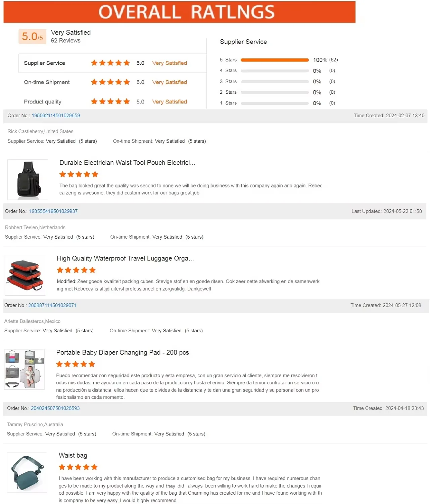The image size is (431, 504).
Task: Click the On-time Shipment star rating
Action: coord(110,82)
